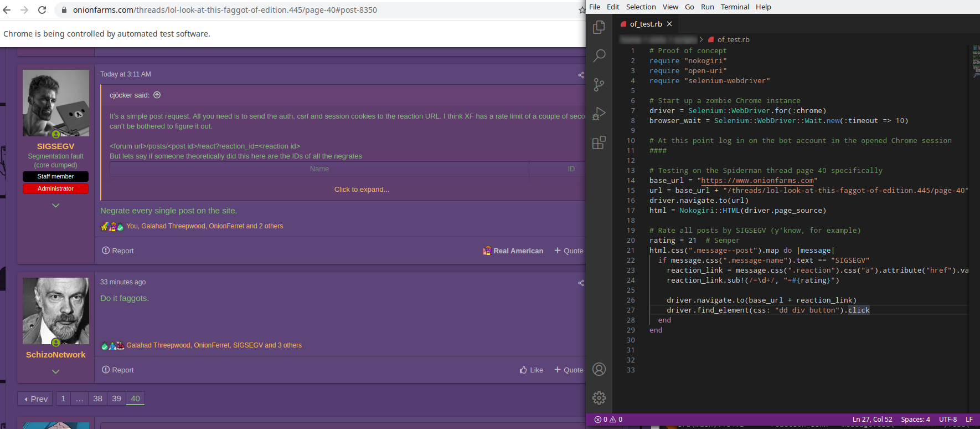The width and height of the screenshot is (980, 429).
Task: Open the Explorer view in the activity bar
Action: pos(599,27)
